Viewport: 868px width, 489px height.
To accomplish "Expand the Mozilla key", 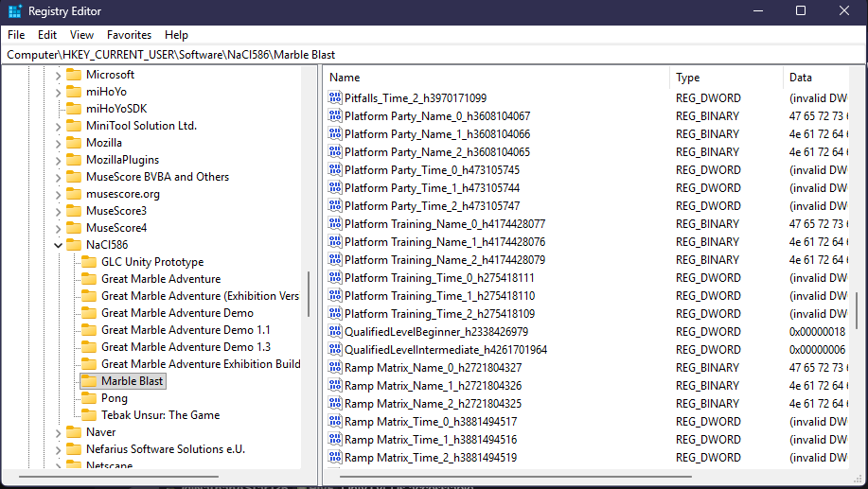I will [58, 143].
